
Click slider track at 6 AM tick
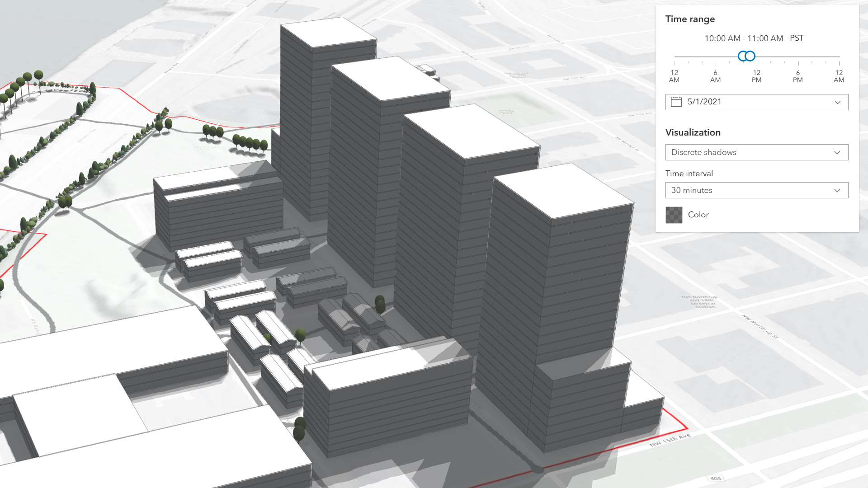(715, 56)
